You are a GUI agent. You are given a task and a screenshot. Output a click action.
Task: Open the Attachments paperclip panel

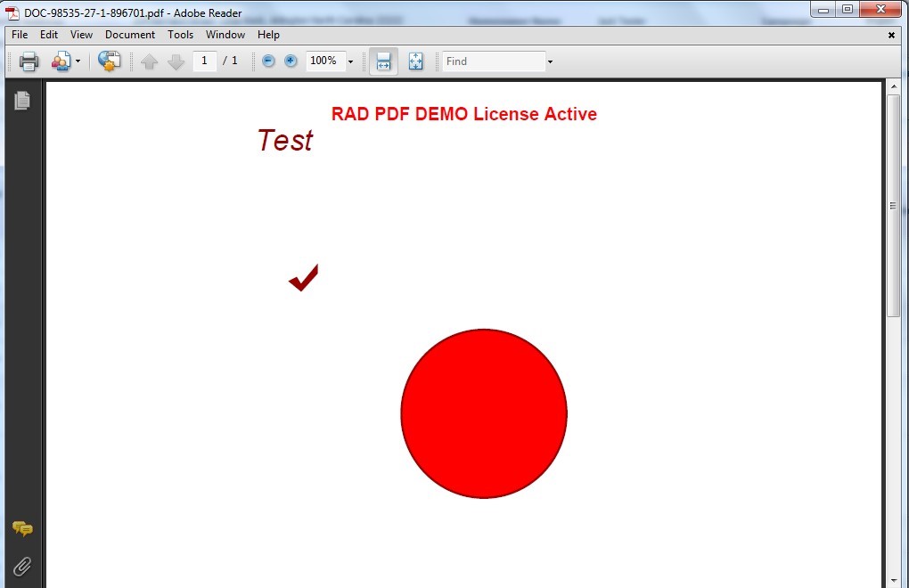tap(22, 566)
